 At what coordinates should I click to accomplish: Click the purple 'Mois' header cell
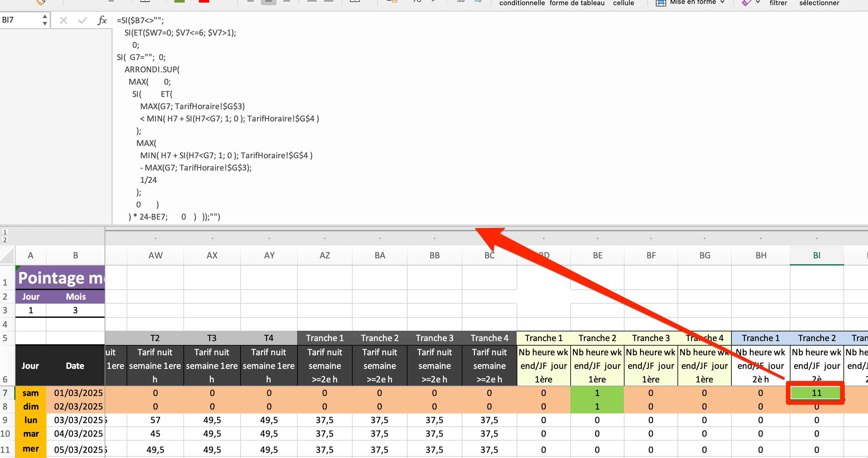pyautogui.click(x=76, y=297)
